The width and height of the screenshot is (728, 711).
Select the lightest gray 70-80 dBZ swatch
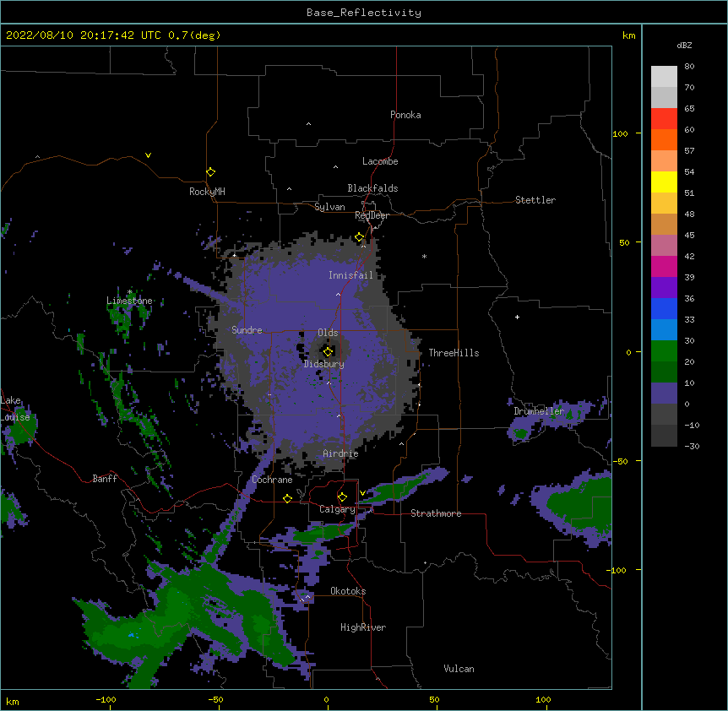click(x=664, y=76)
